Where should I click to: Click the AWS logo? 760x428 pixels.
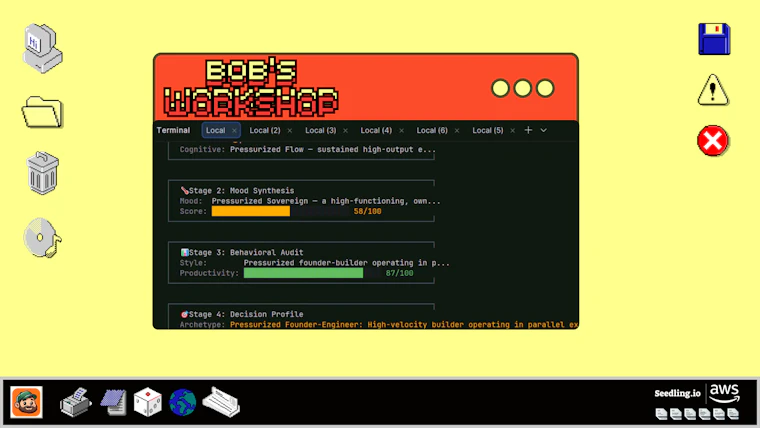(725, 393)
